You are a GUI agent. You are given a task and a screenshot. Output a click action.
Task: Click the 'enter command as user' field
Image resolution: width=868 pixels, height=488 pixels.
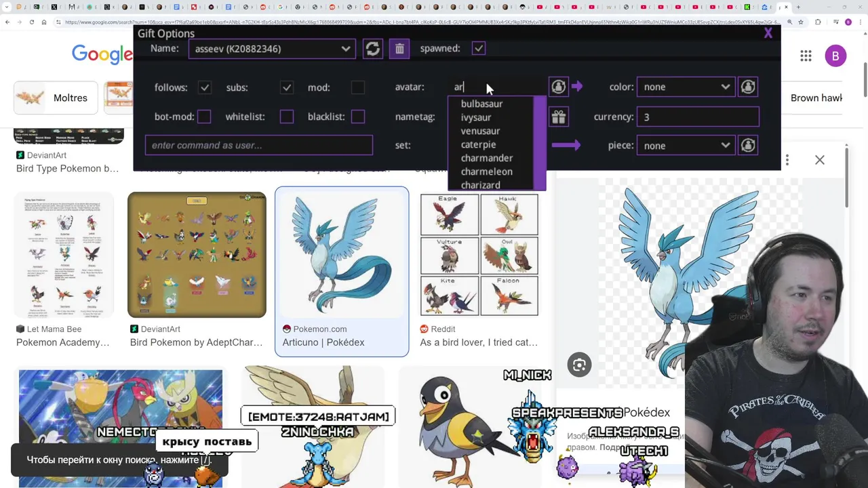(258, 145)
